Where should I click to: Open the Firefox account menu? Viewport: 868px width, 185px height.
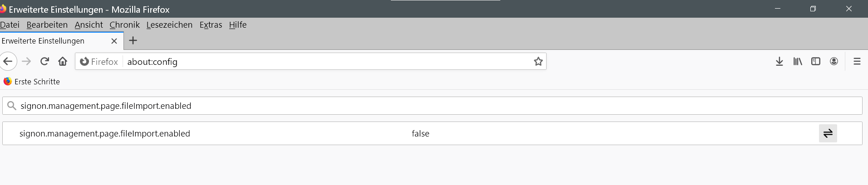(x=833, y=61)
